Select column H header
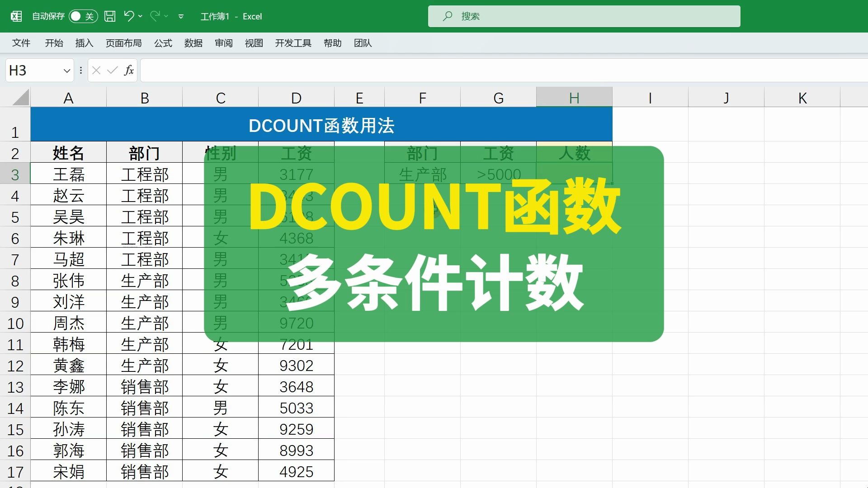Viewport: 868px width, 488px height. 574,98
